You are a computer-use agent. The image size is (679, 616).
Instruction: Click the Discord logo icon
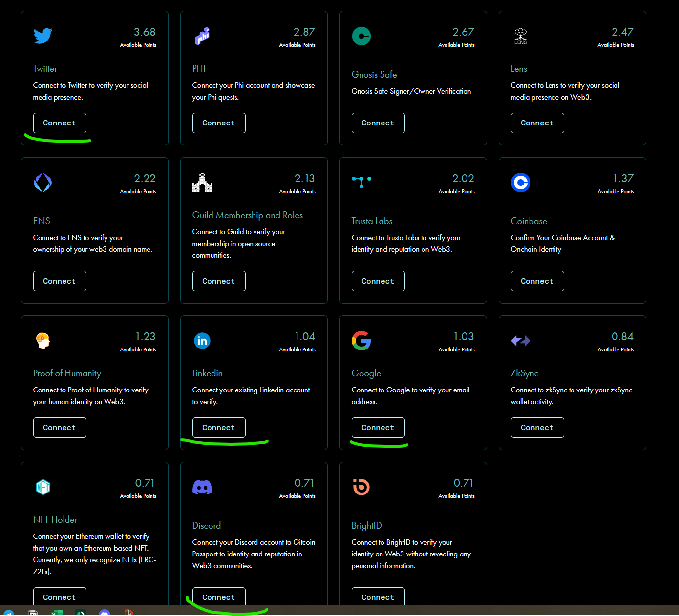pos(202,487)
